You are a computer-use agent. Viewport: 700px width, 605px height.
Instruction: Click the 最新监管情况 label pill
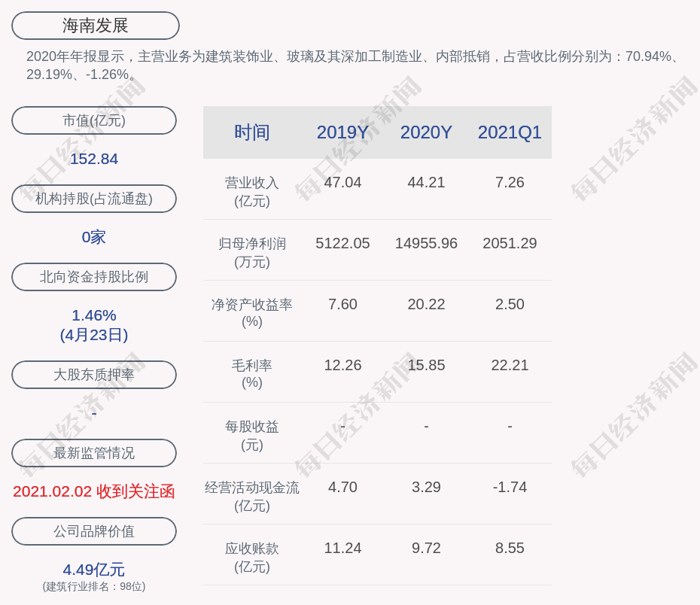(x=94, y=453)
